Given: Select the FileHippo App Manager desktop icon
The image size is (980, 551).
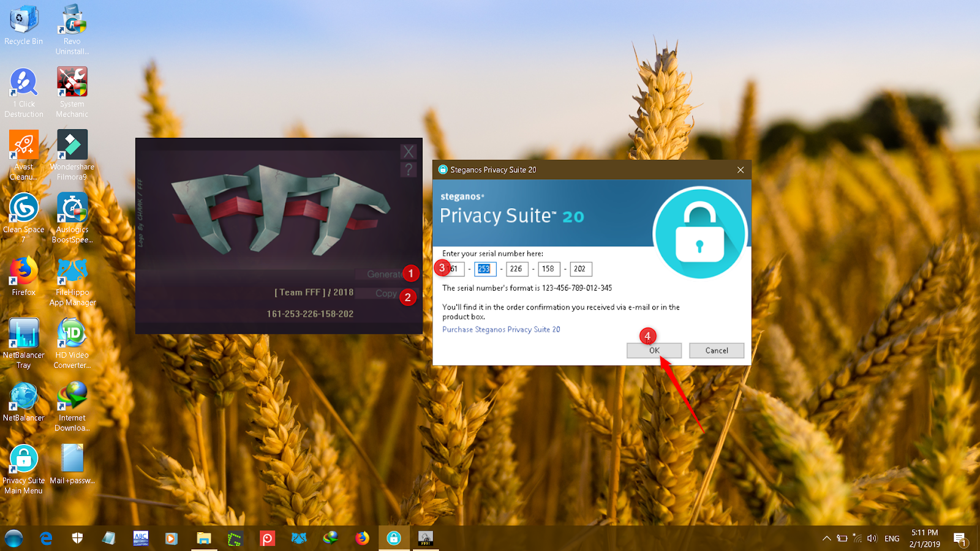Looking at the screenshot, I should [x=72, y=282].
